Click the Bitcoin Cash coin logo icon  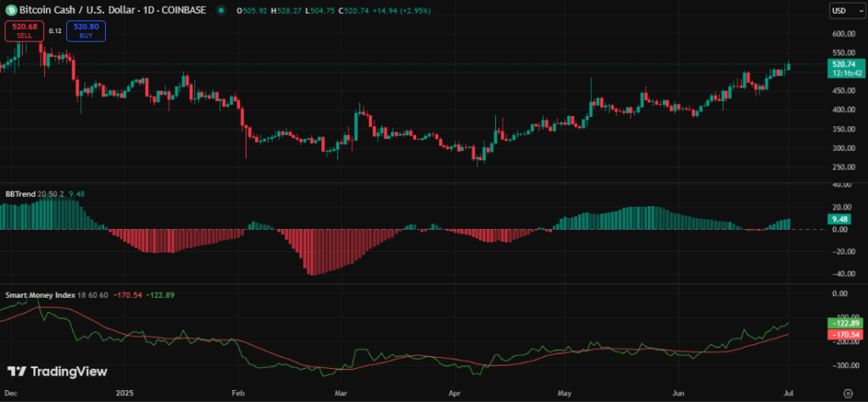click(11, 10)
